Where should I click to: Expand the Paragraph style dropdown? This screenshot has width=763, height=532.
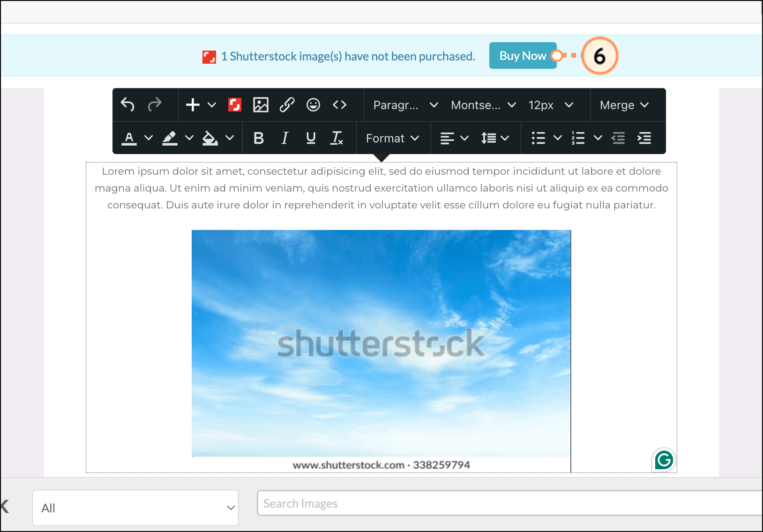405,105
